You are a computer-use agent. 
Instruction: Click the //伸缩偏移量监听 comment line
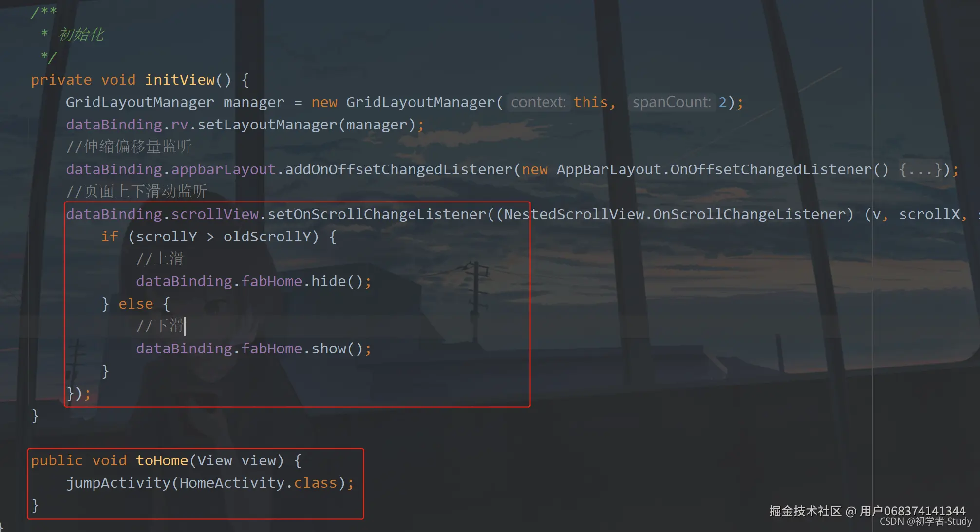[x=129, y=147]
